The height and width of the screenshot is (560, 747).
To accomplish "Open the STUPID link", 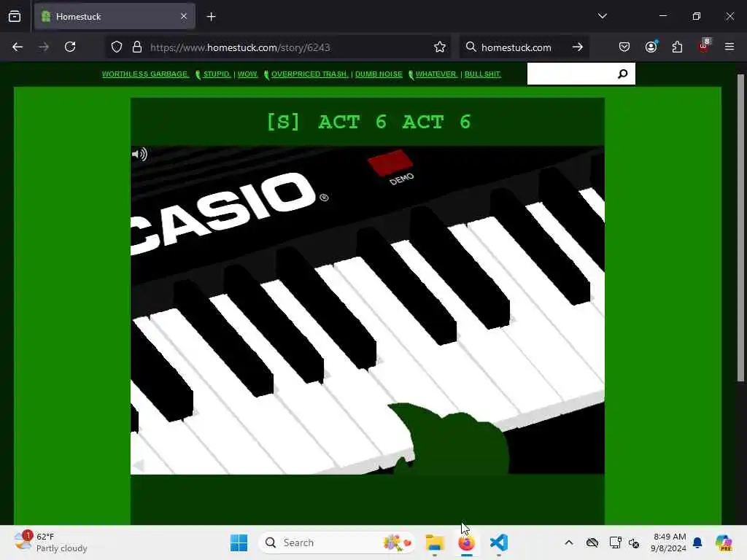I will [217, 74].
